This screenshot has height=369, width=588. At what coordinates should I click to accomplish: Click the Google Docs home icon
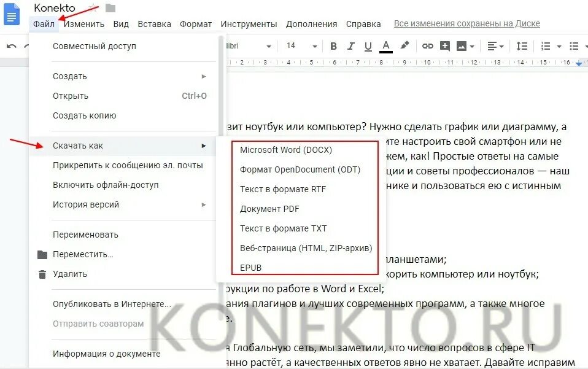[12, 14]
